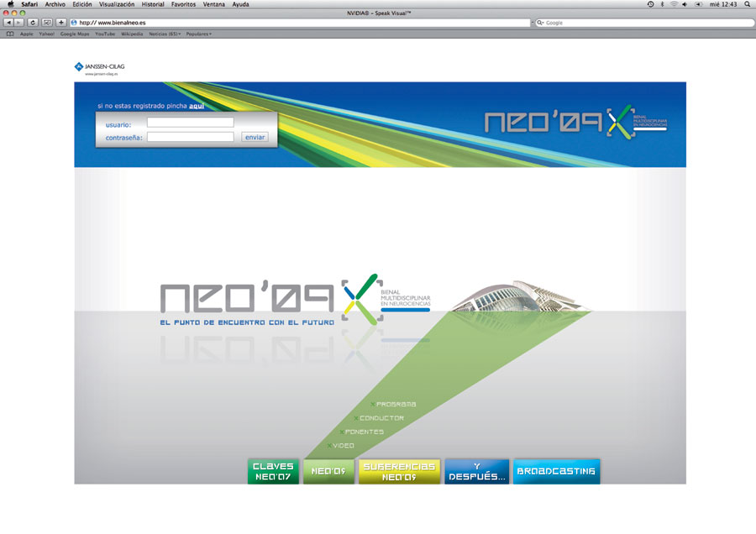Open the Google search options dropdown
Screen dimensions: 756x534
[540, 23]
